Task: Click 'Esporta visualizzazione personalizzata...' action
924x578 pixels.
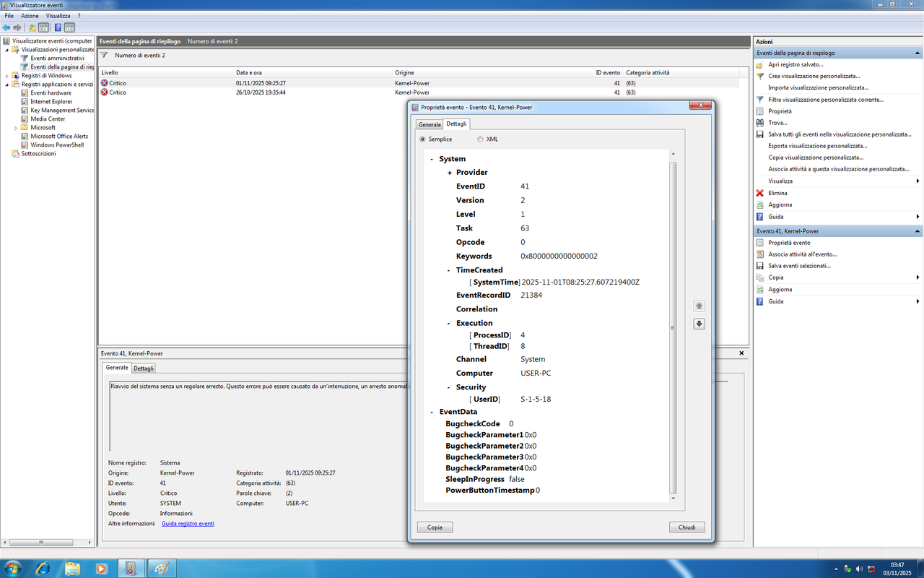Action: point(816,146)
